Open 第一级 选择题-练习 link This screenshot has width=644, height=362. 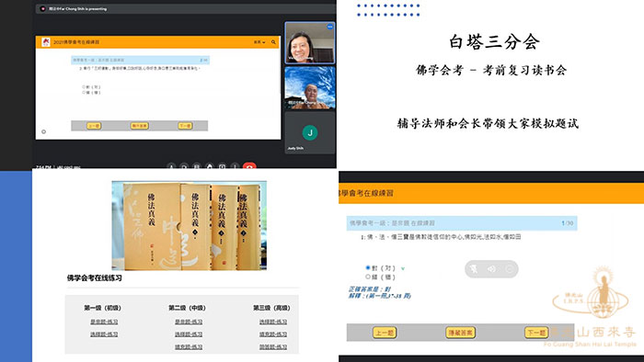(104, 334)
